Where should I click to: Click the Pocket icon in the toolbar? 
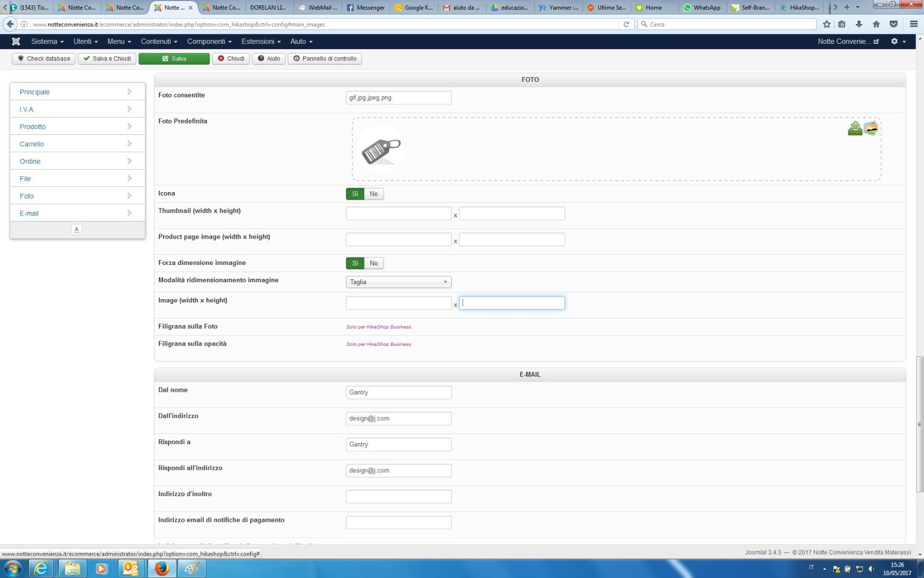tap(894, 24)
